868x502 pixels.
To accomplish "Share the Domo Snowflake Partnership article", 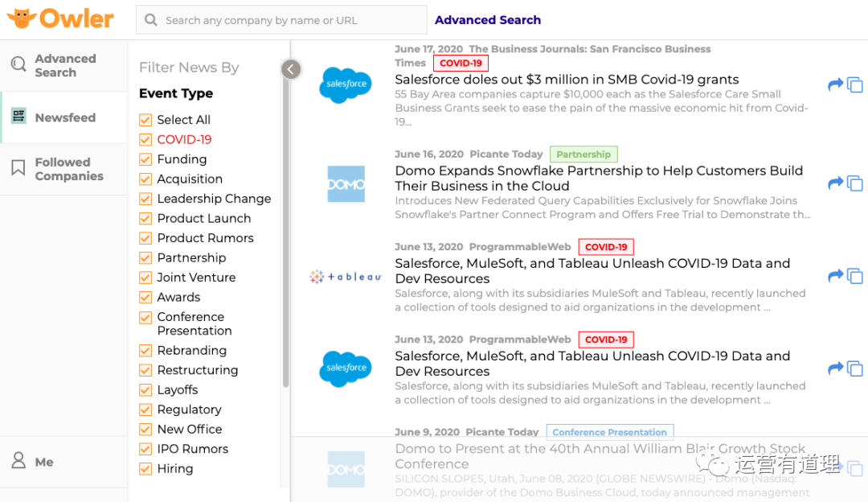I will (x=835, y=183).
